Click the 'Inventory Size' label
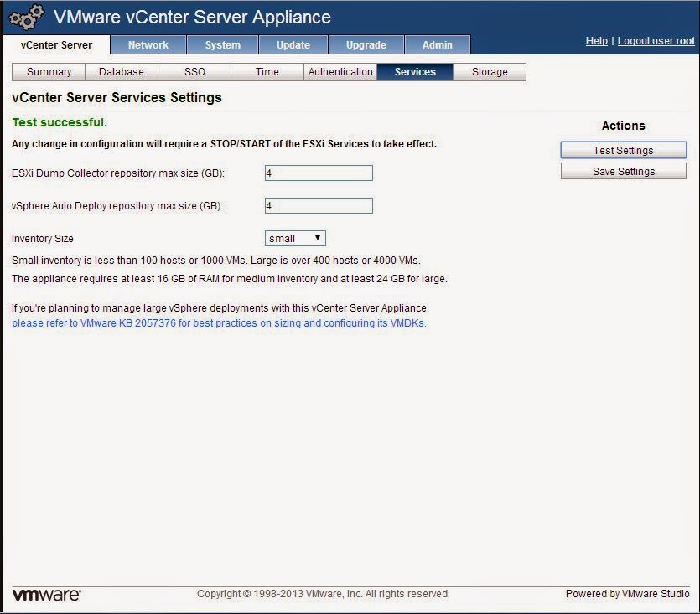 coord(43,239)
